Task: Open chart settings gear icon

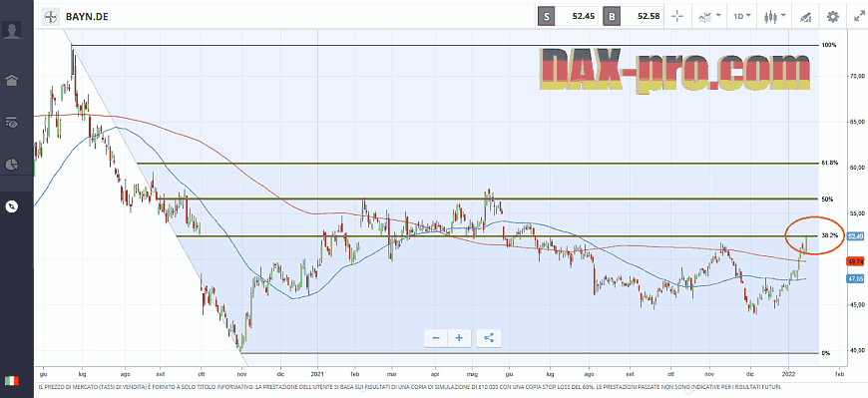Action: tap(832, 17)
